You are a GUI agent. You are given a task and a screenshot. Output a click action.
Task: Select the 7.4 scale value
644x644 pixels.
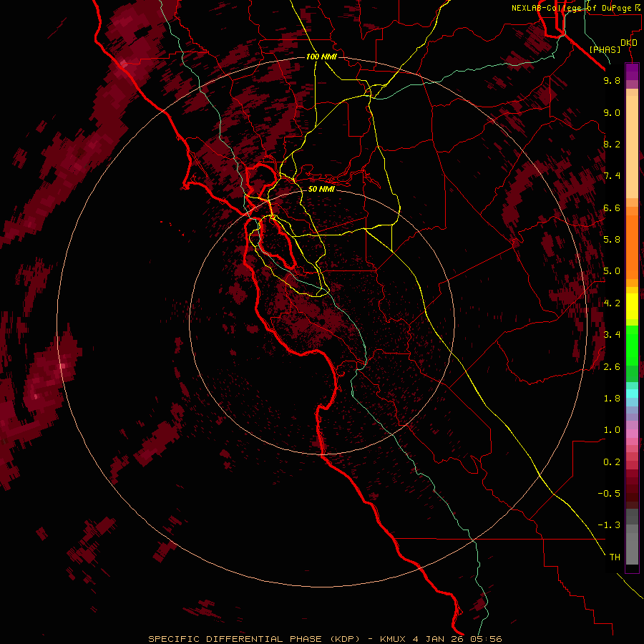coord(612,176)
